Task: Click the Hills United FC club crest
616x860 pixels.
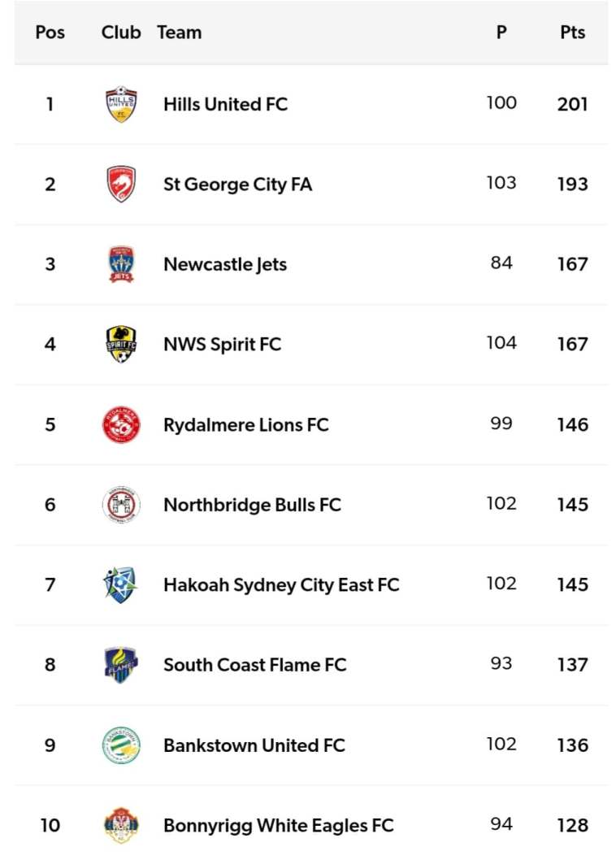Action: point(121,104)
